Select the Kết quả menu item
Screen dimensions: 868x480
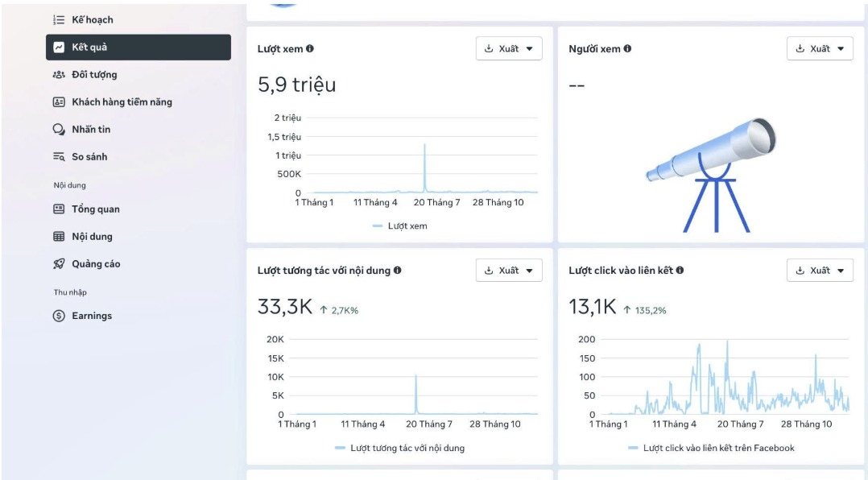[138, 47]
